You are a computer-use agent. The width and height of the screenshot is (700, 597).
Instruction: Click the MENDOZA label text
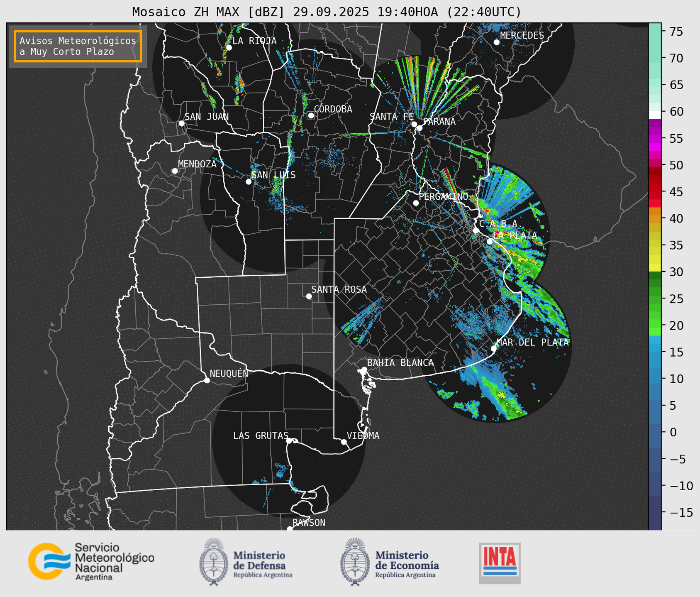pos(198,164)
